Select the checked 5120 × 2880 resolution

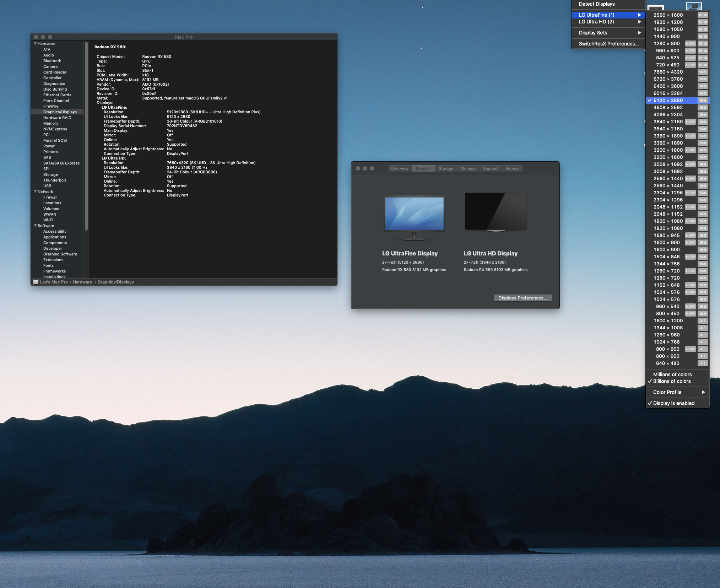click(677, 101)
